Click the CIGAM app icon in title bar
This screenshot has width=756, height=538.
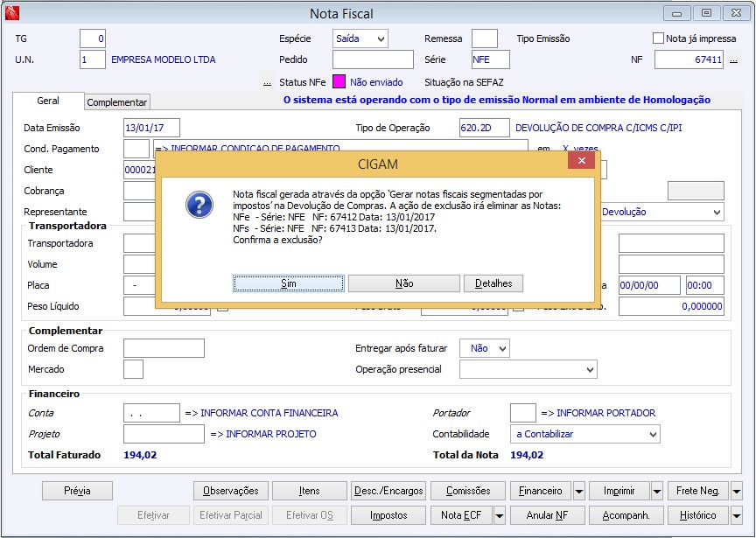click(x=11, y=13)
